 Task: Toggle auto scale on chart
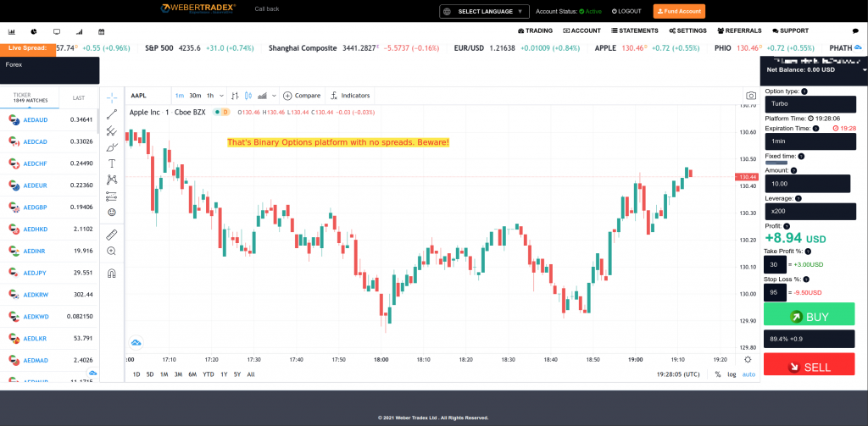coord(748,374)
